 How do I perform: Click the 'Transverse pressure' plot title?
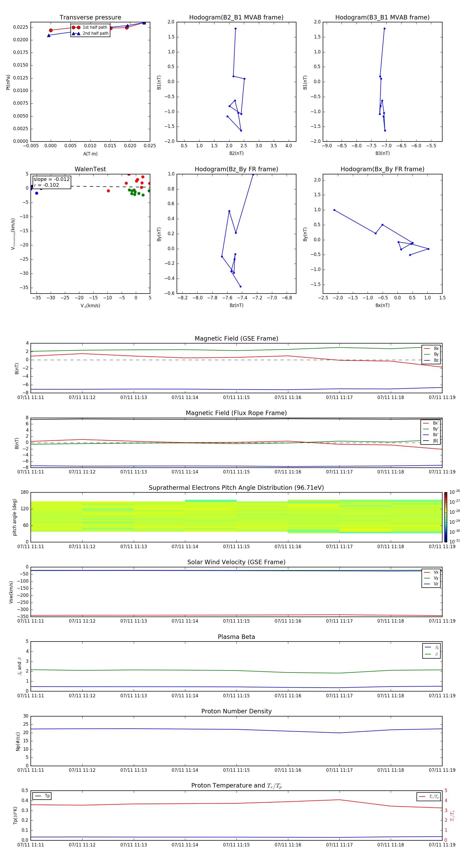pyautogui.click(x=90, y=18)
